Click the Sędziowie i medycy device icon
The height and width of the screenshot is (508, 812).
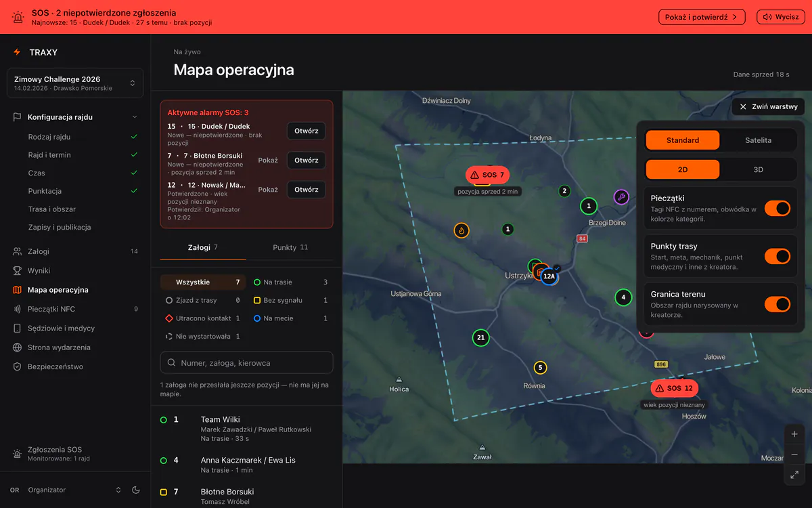[17, 328]
